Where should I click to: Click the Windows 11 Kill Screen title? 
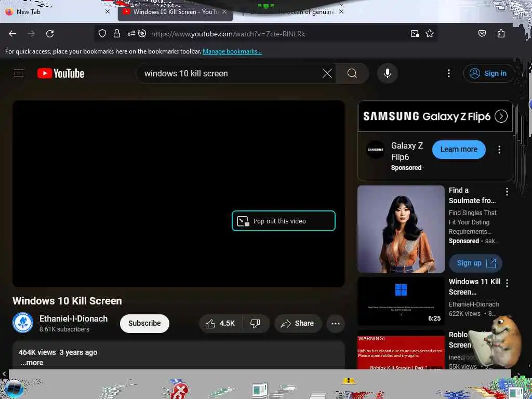(x=474, y=287)
